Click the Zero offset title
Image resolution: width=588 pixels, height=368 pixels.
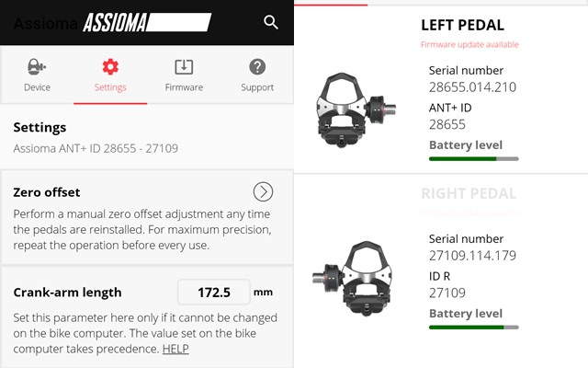(47, 192)
